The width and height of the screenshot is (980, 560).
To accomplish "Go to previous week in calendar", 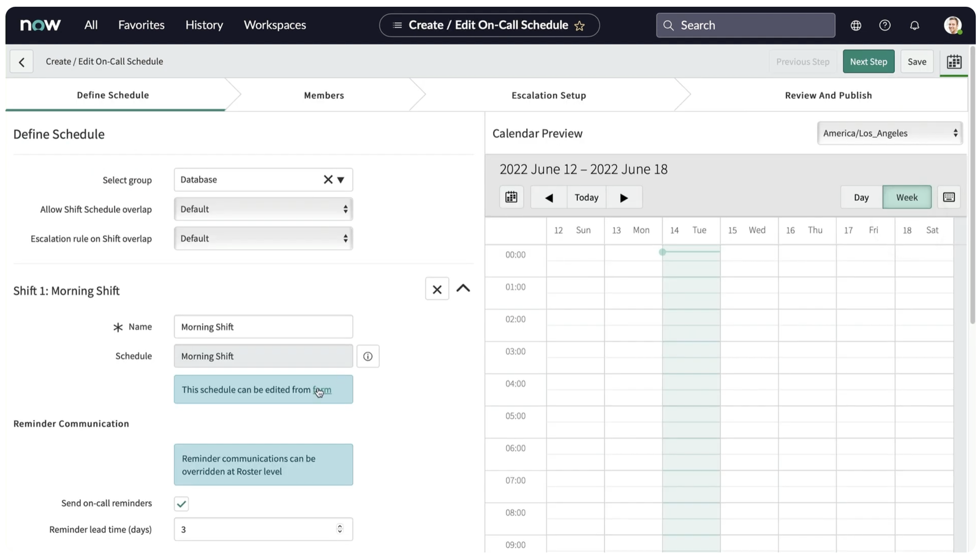I will (549, 198).
